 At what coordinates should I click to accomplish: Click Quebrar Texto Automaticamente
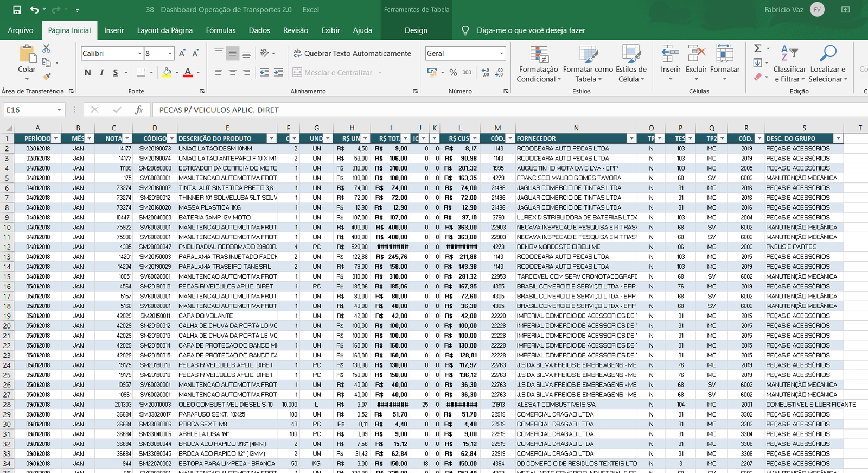coord(352,53)
